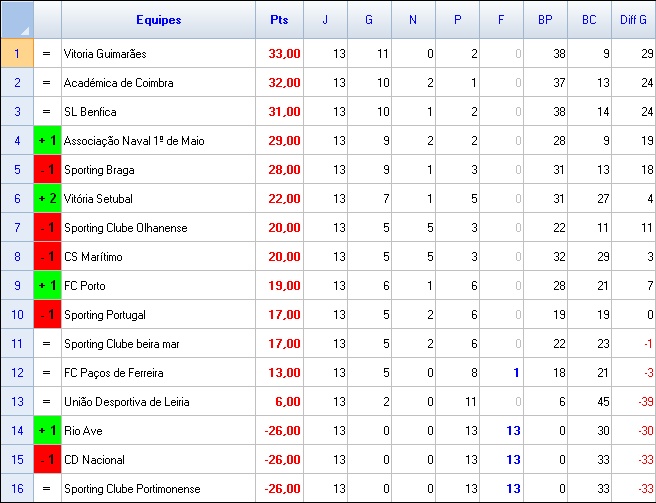Click the red -1 indicator for Sporting Portugal

pos(47,314)
